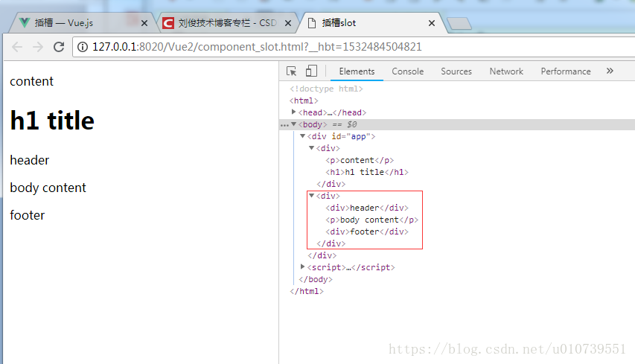Click the site info icon in address bar
635x364 pixels.
click(83, 47)
